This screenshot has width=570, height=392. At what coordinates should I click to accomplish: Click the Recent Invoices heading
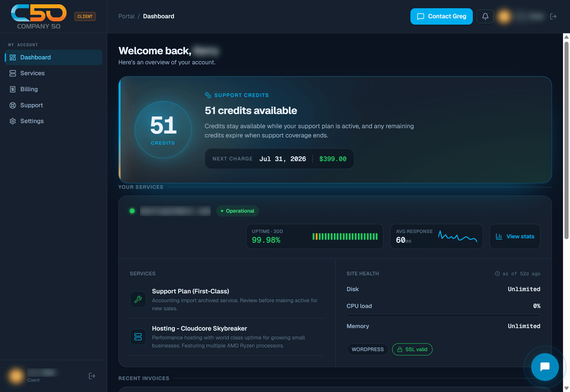[x=144, y=378]
